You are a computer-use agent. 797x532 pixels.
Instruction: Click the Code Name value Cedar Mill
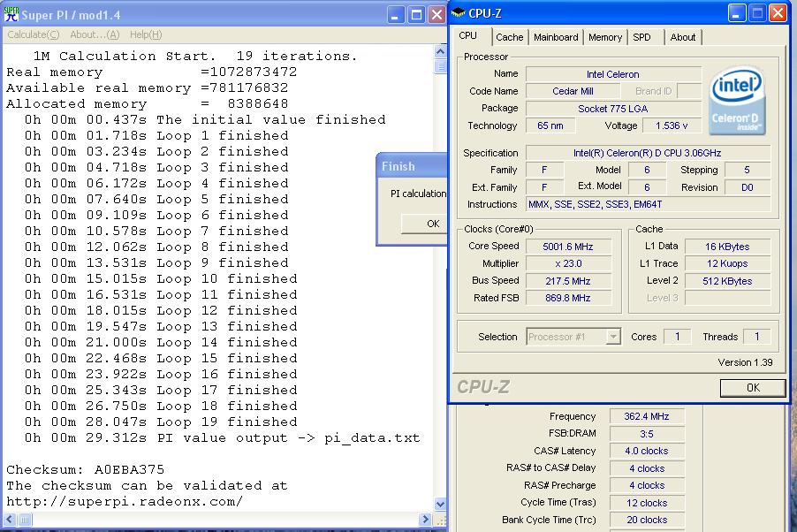point(573,91)
